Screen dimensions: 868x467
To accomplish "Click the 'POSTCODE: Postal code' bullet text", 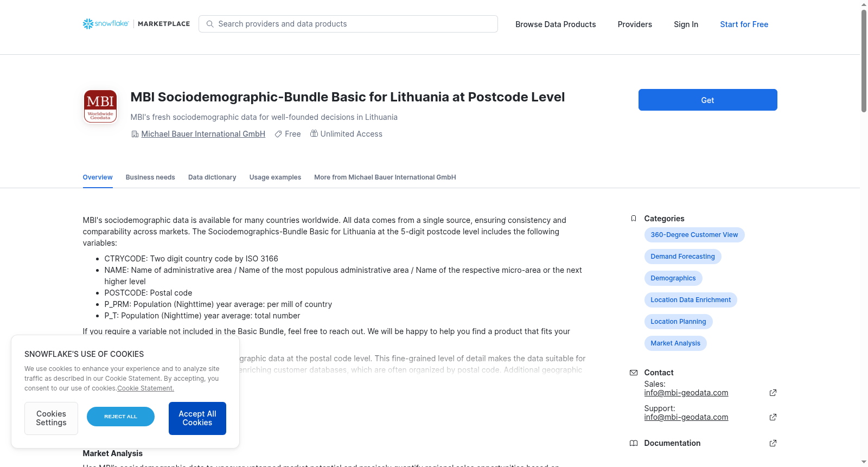I will click(x=148, y=293).
